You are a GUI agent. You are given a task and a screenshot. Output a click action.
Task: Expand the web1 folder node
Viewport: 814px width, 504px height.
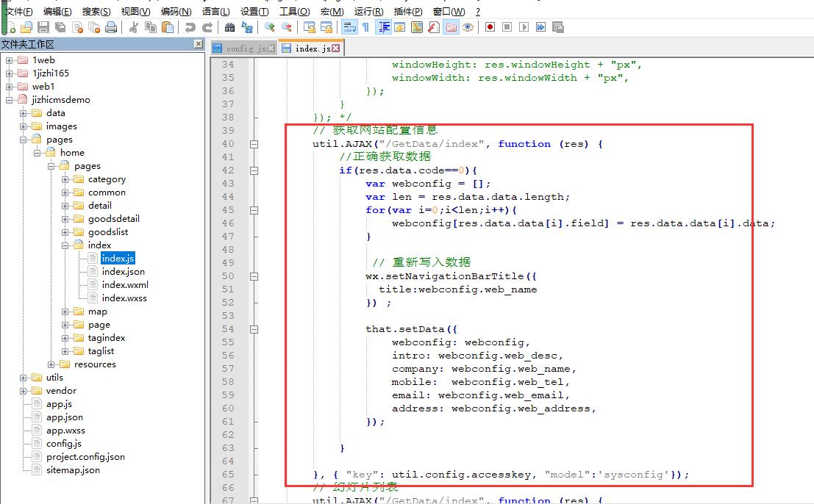pyautogui.click(x=10, y=87)
